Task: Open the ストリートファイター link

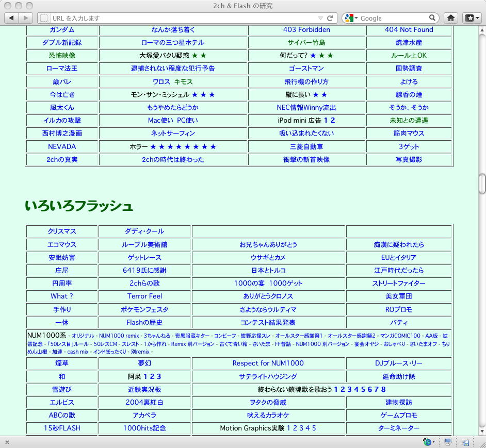Action: pos(399,284)
